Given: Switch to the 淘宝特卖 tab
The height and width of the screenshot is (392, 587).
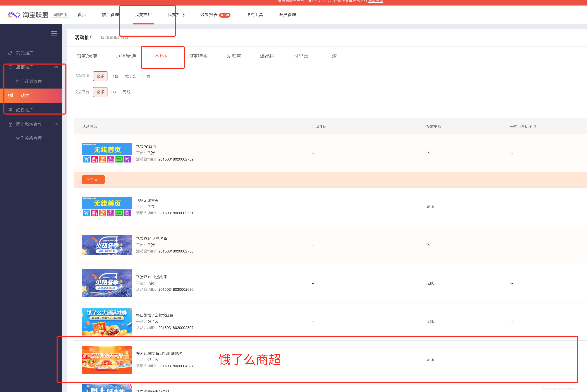Looking at the screenshot, I should point(198,56).
